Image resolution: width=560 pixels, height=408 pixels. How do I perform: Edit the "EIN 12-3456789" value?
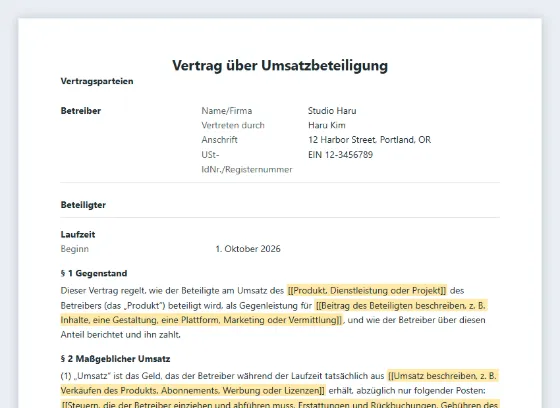[340, 155]
